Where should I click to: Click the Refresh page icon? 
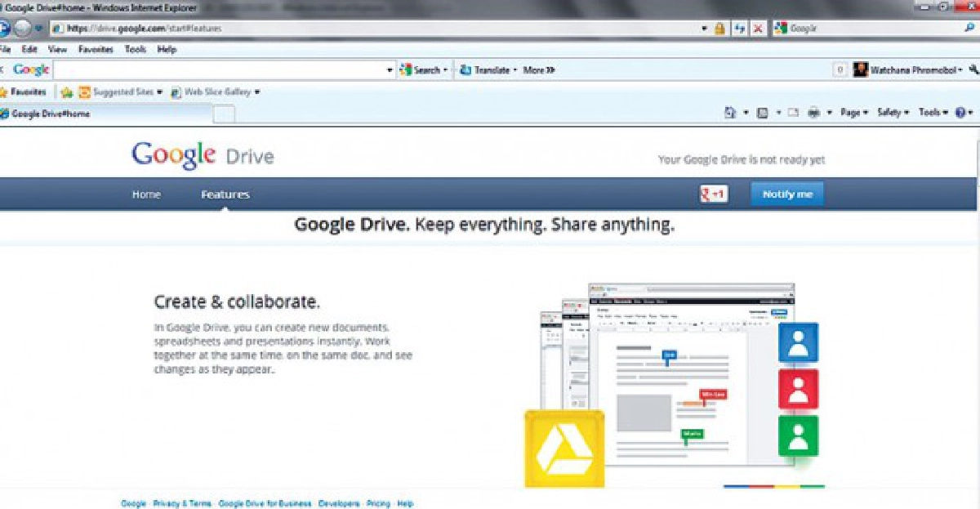[740, 29]
